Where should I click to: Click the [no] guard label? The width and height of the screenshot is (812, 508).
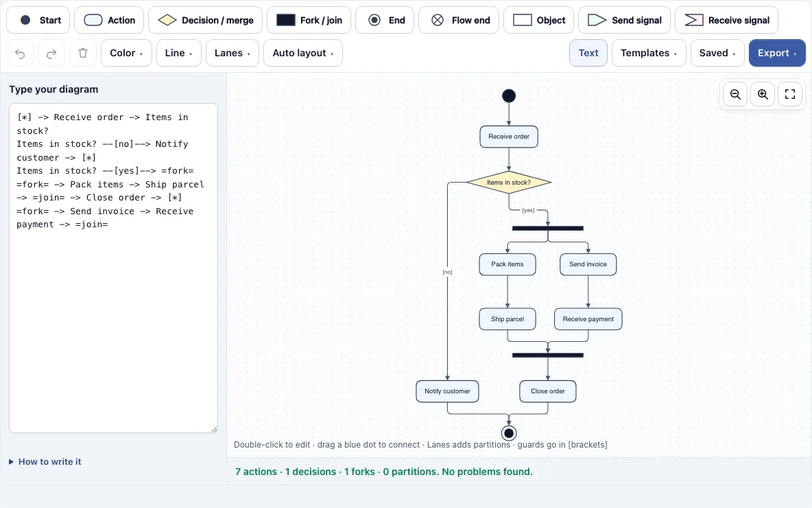coord(447,272)
